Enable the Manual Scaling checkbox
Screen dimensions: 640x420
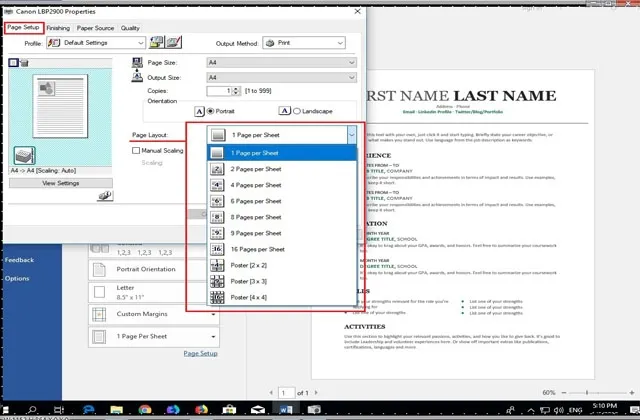(137, 151)
